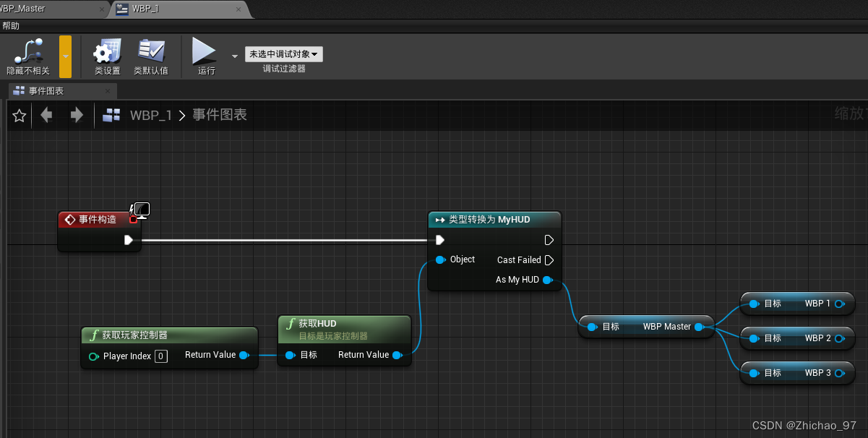Click the WBP 3 output pin
868x438 pixels.
pyautogui.click(x=839, y=373)
